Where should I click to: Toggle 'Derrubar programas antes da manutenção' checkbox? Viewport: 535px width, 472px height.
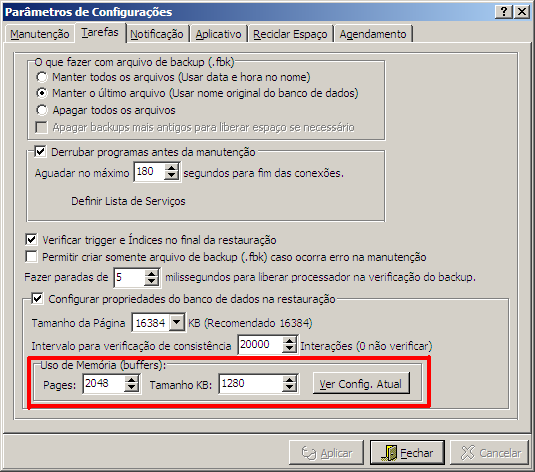40,151
